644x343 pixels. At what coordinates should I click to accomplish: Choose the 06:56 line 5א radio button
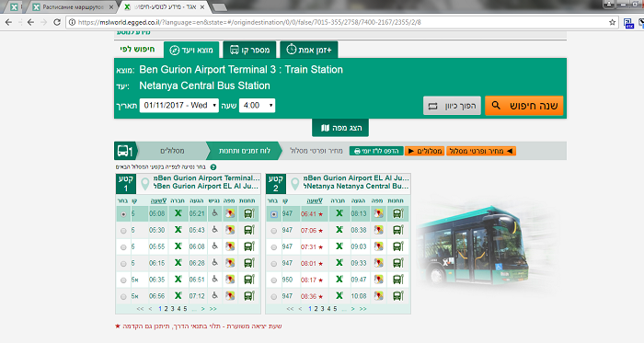coord(123,297)
